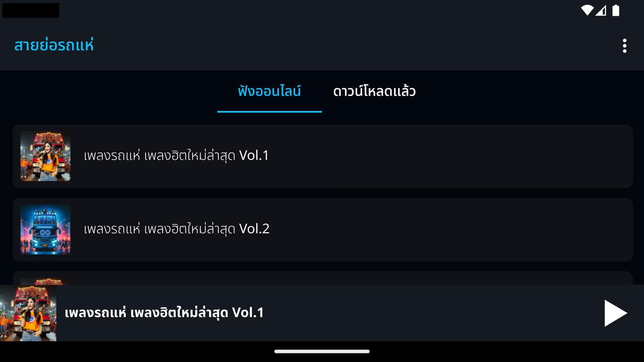Tap the blue underline beneath ฟังออนไลน์ tab
644x362 pixels.
[x=270, y=111]
